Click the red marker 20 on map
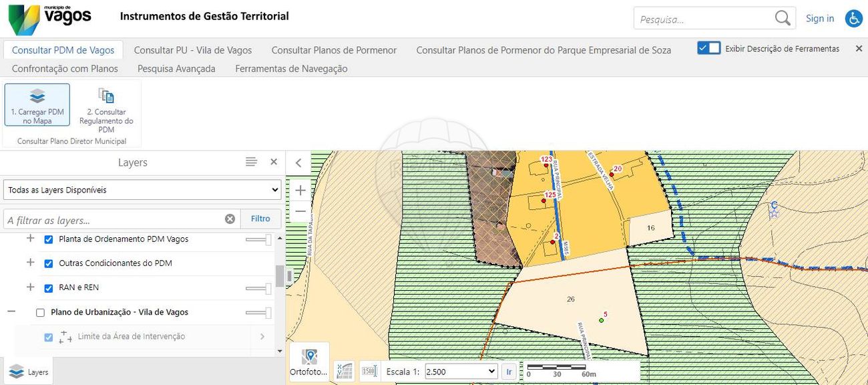The width and height of the screenshot is (868, 385). (x=611, y=174)
